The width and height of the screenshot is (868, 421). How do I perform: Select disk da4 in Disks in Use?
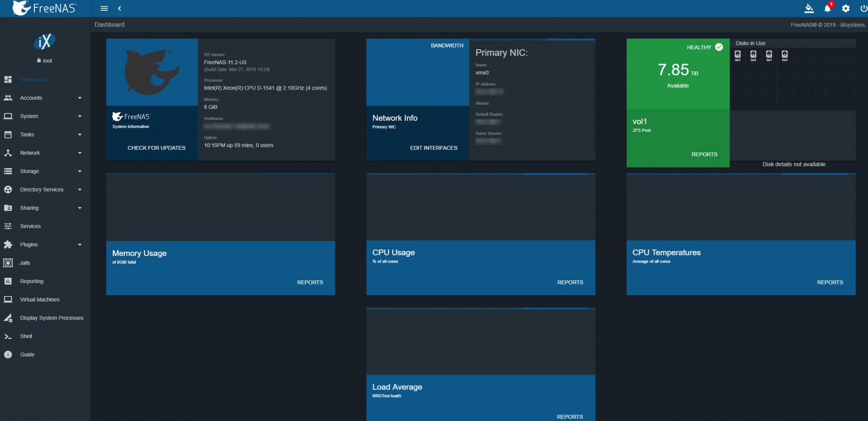(x=753, y=56)
